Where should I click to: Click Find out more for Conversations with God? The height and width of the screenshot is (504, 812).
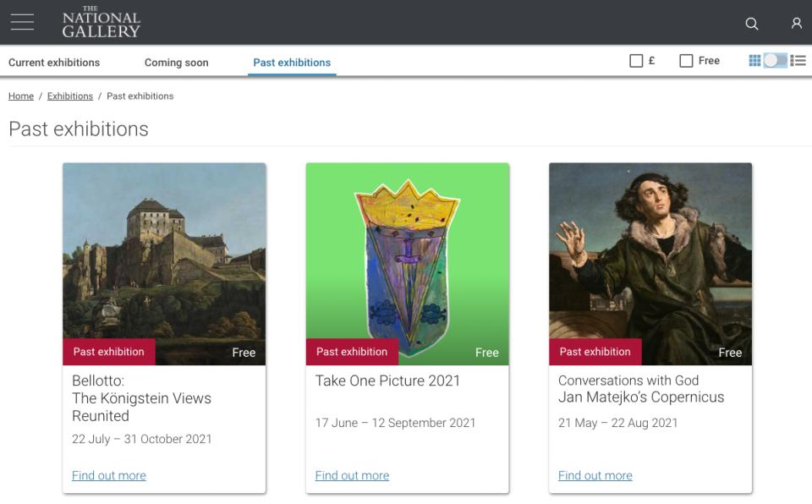595,475
